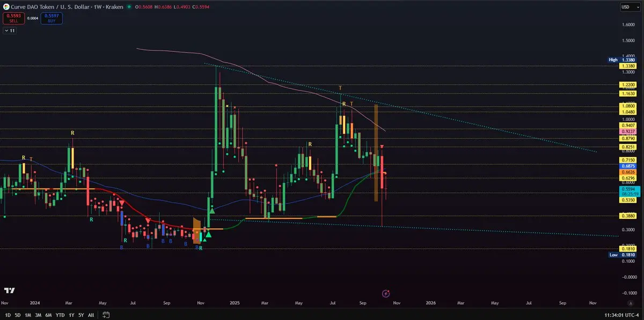Click the 1.2200 price level label
Viewport: 644px width, 320px height.
(628, 85)
